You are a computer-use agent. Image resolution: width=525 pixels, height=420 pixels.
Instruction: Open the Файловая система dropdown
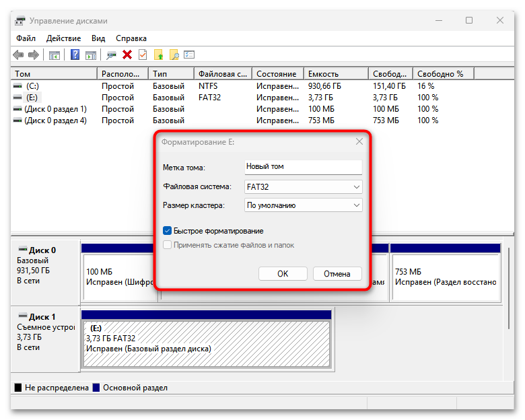(304, 186)
